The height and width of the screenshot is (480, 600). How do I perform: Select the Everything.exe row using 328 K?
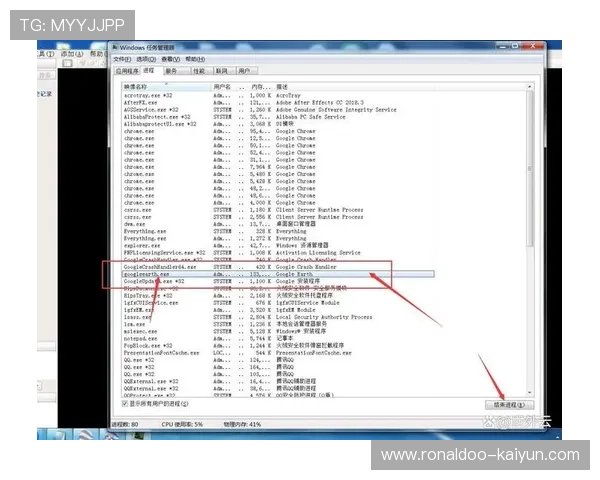tap(278, 231)
